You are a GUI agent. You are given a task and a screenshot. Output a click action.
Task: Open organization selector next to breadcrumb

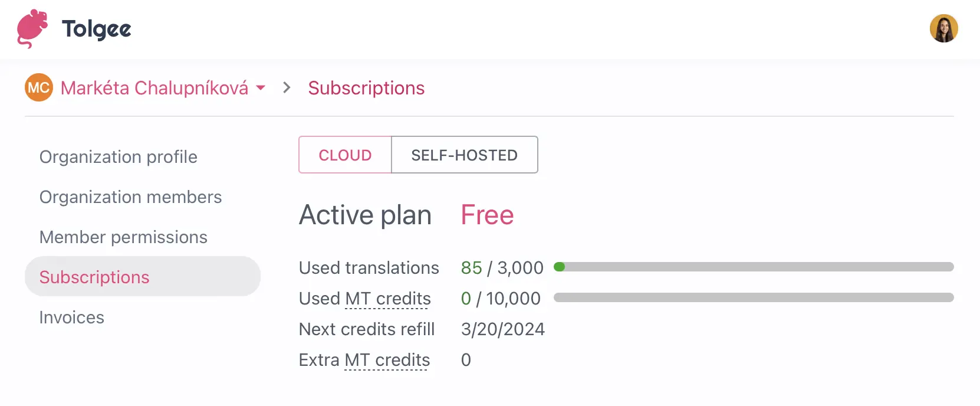[261, 89]
